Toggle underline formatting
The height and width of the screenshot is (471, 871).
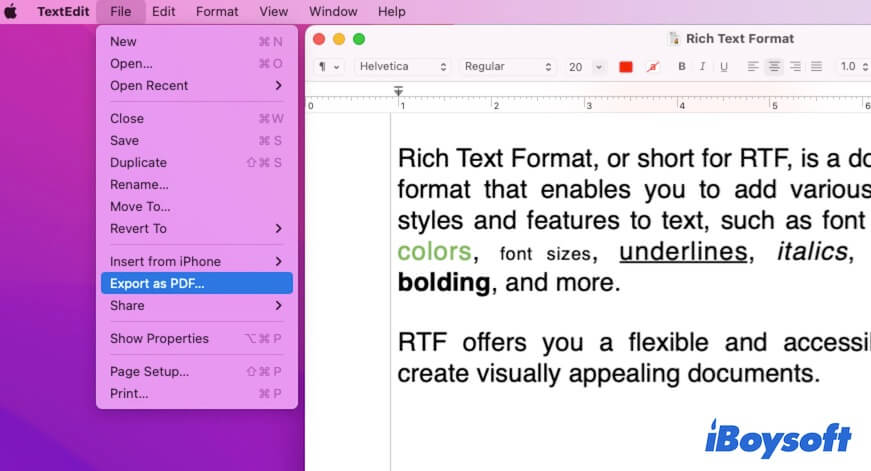coord(724,67)
